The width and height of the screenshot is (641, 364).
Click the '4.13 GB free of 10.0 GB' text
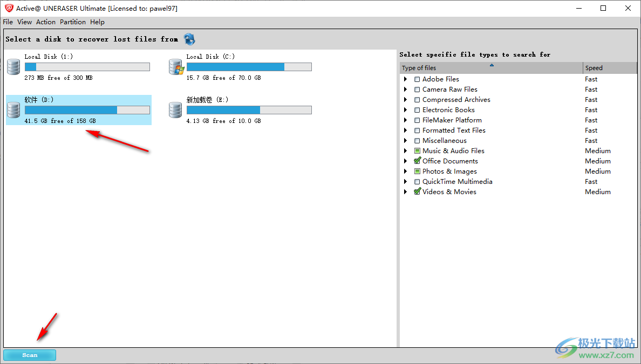(223, 121)
